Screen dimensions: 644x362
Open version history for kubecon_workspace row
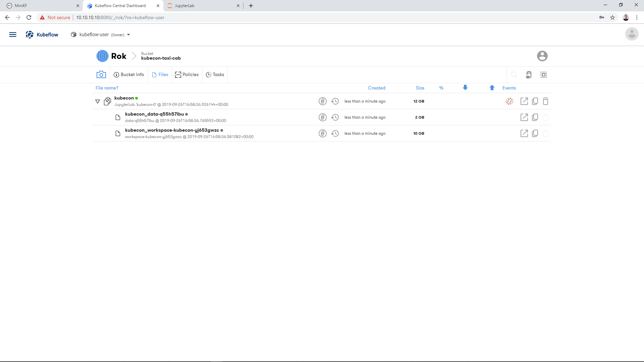pyautogui.click(x=335, y=133)
